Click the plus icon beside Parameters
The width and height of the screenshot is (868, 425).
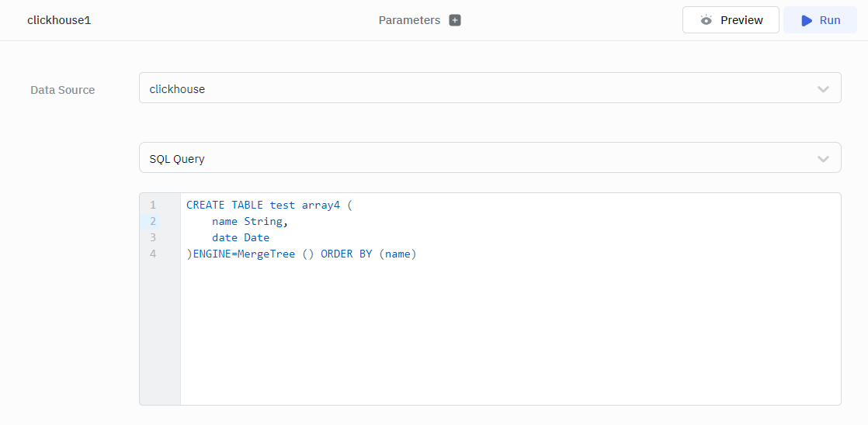point(455,20)
